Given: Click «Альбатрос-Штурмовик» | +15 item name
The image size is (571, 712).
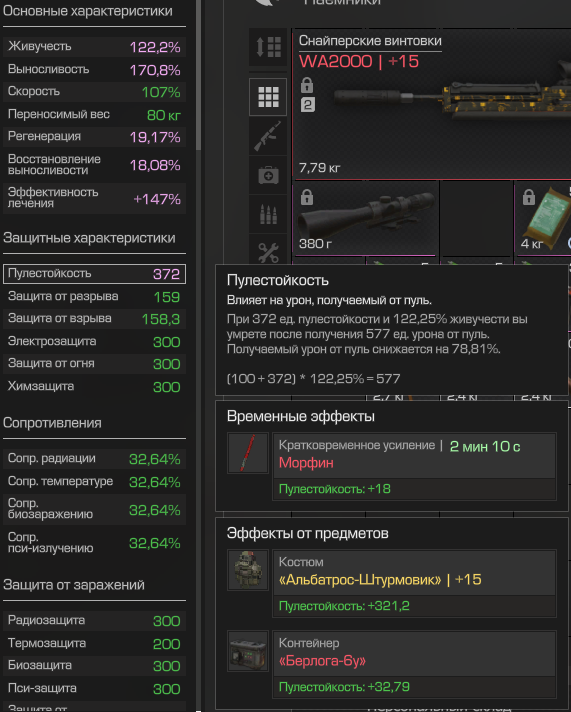Looking at the screenshot, I should coord(380,579).
